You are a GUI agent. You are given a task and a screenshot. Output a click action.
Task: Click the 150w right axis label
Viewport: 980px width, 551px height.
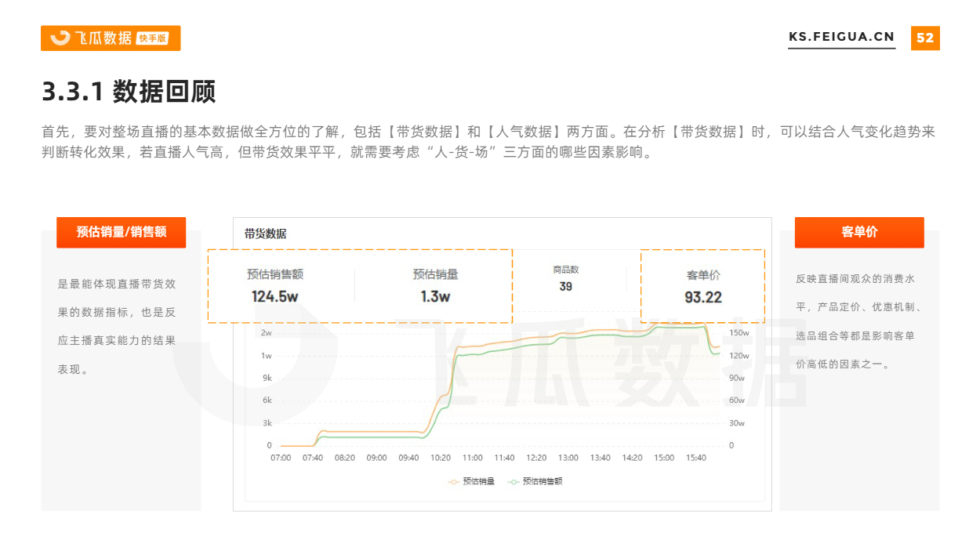point(739,332)
